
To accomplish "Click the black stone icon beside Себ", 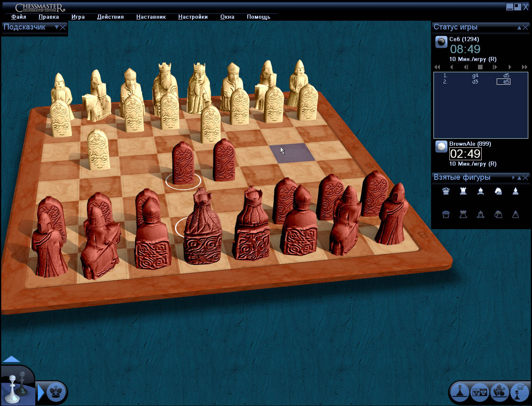I will click(x=441, y=42).
